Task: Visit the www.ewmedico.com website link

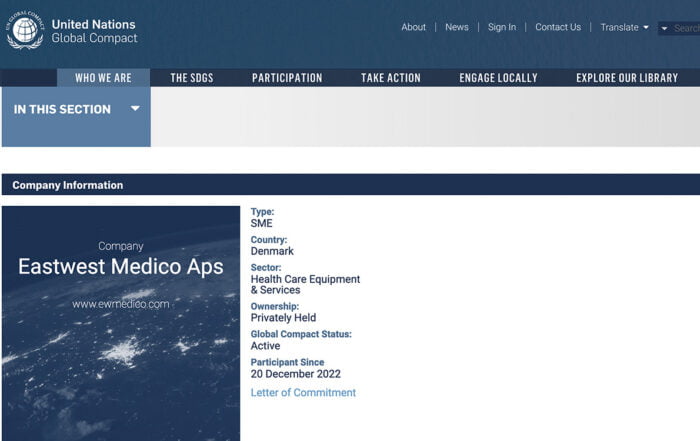Action: coord(121,303)
